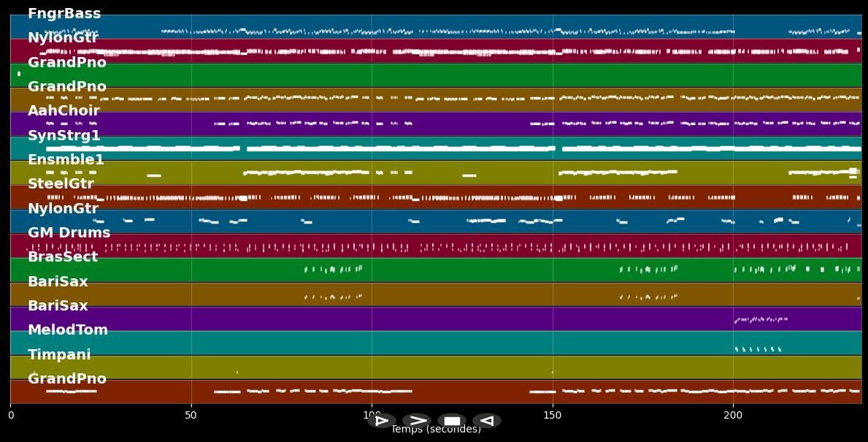
Task: Select the SteelGtr track label
Action: click(61, 184)
